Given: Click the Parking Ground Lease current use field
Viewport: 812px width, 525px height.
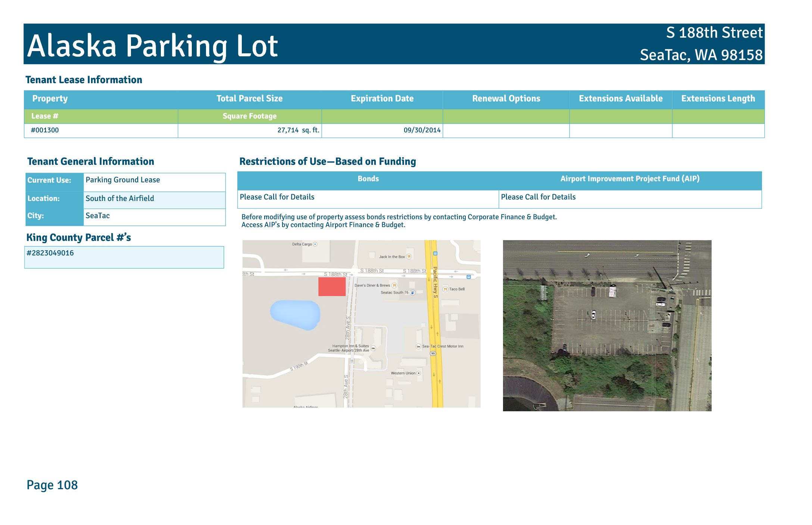Looking at the screenshot, I should [123, 180].
